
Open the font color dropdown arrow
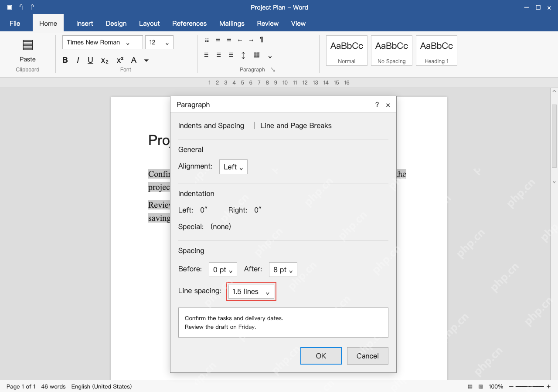click(146, 61)
